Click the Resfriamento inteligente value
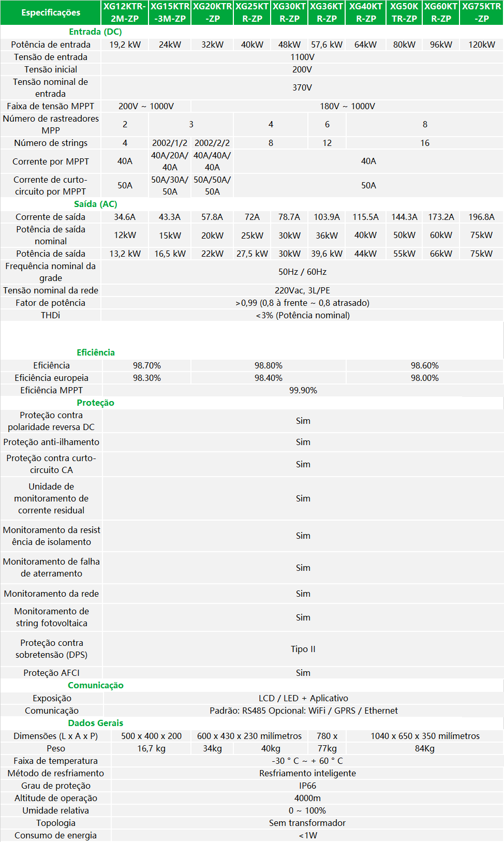 click(x=307, y=773)
